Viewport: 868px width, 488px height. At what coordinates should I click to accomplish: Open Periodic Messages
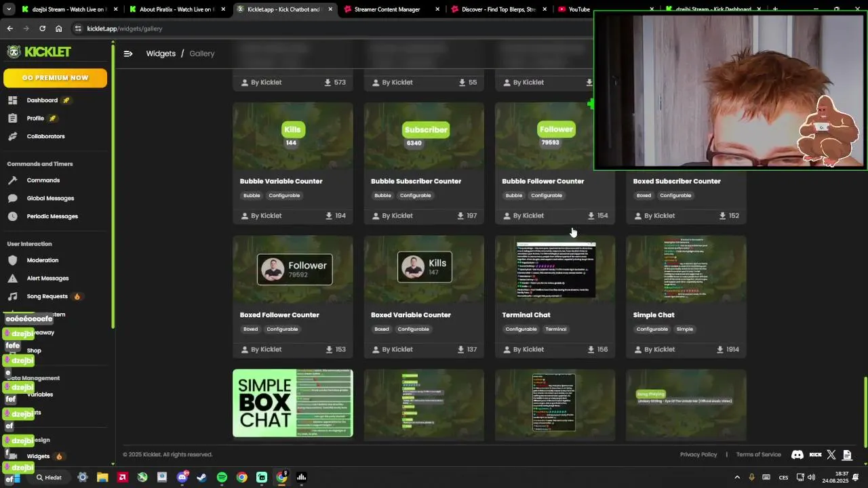tap(52, 216)
